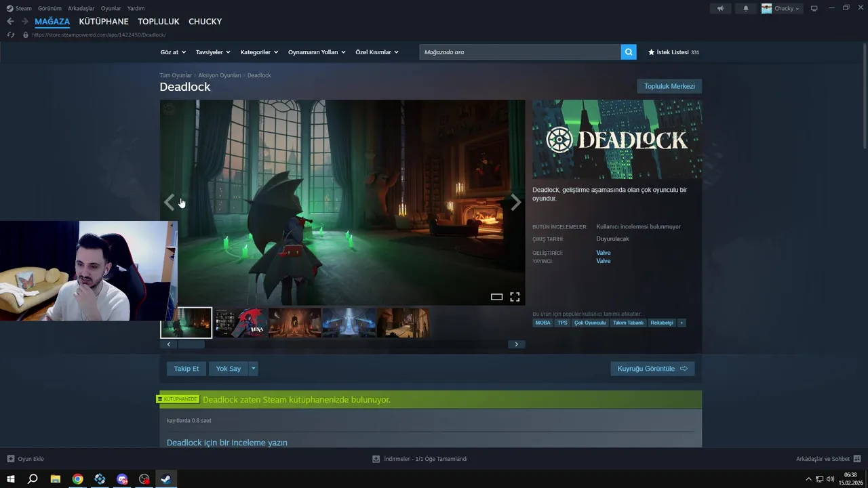This screenshot has height=488, width=868.
Task: Select the Mina character screenshot thumbnail
Action: pyautogui.click(x=239, y=323)
